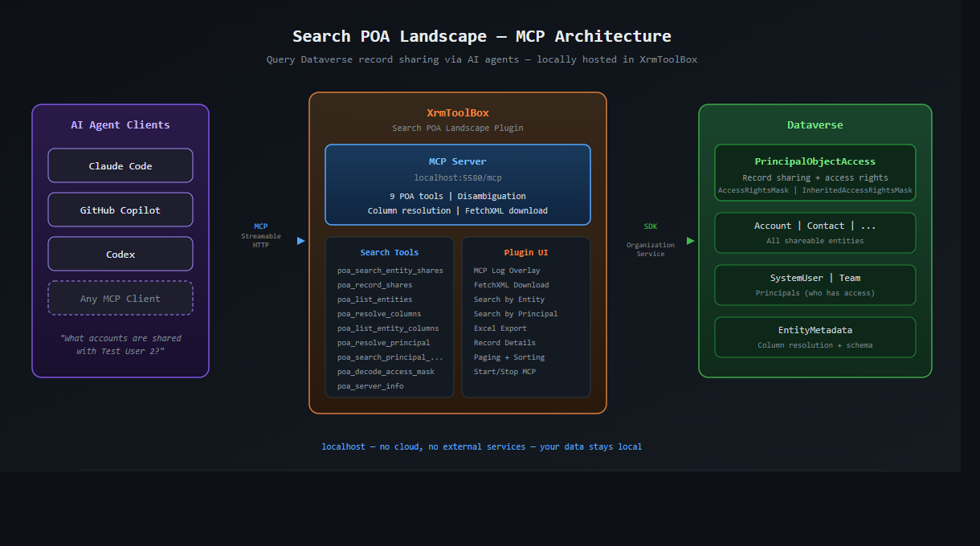Click poa_search_entity_shares in Search Tools
980x546 pixels.
[390, 271]
